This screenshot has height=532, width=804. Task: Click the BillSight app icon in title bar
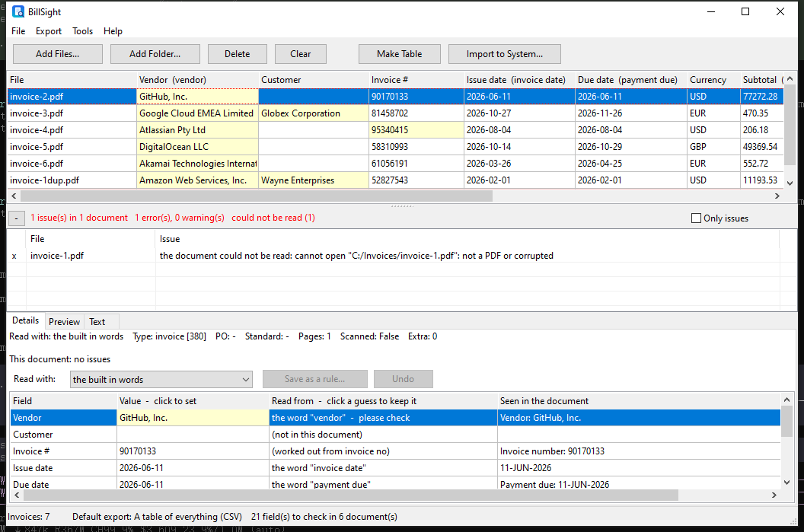[18, 11]
